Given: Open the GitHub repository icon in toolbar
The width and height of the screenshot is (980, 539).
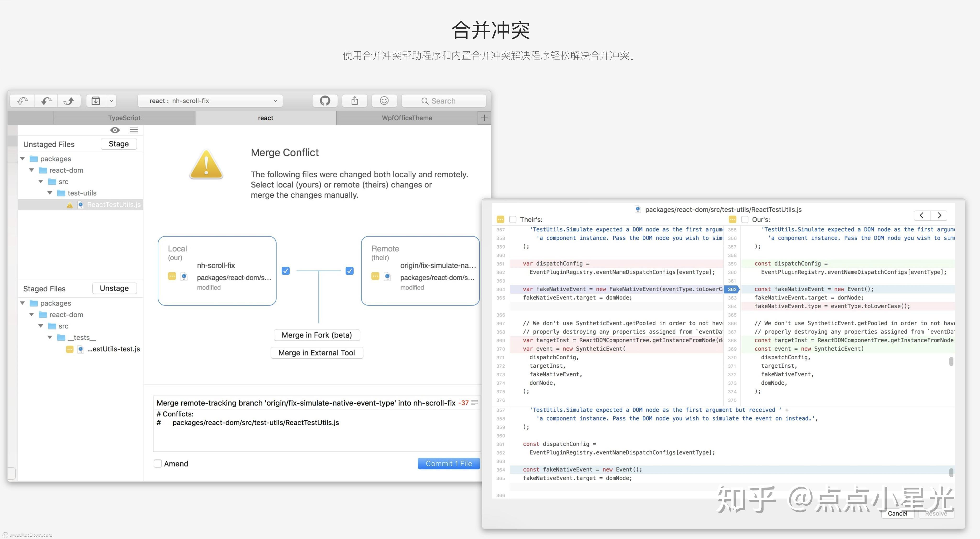Looking at the screenshot, I should (x=324, y=100).
